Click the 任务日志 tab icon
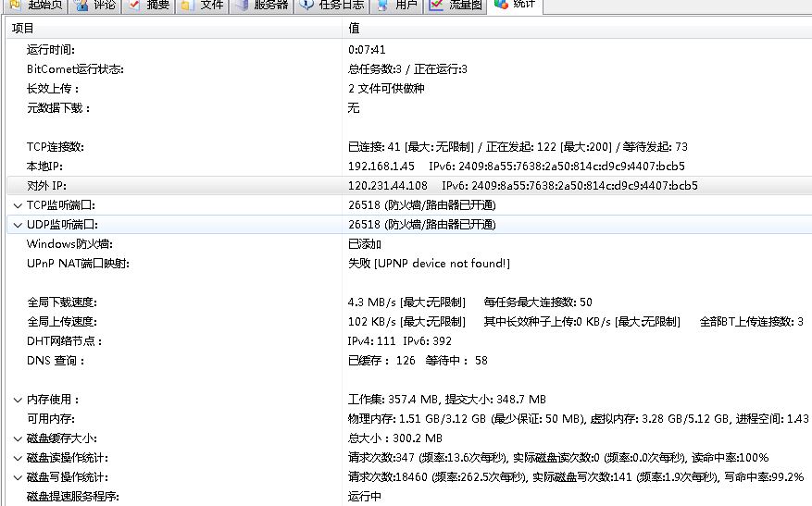Screen dimensions: 812x506 306,5
